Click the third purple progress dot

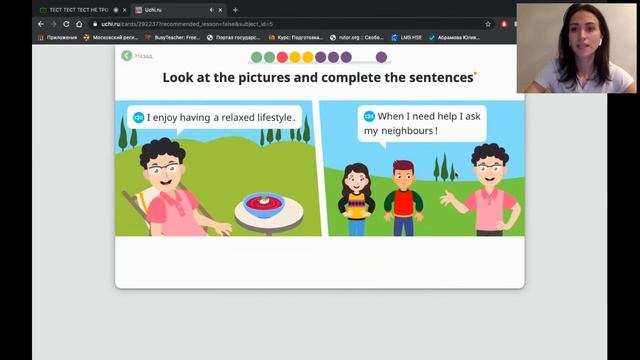pyautogui.click(x=346, y=57)
